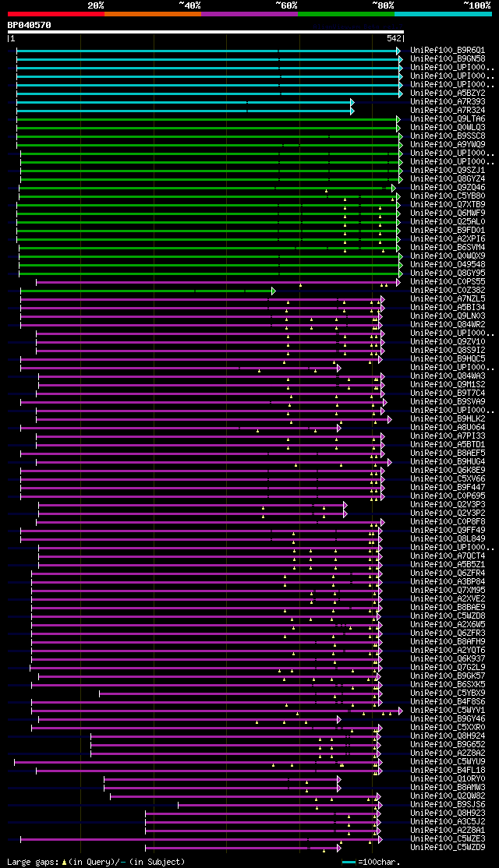This screenshot has height=868, width=499.
Task: Select hit UniRef100_Q8S9I2
Action: coord(448,350)
